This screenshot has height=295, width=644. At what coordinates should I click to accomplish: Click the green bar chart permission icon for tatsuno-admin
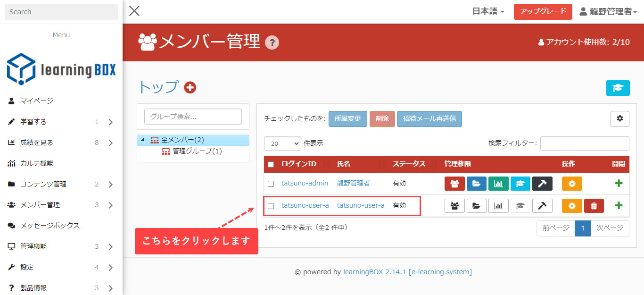pyautogui.click(x=498, y=184)
